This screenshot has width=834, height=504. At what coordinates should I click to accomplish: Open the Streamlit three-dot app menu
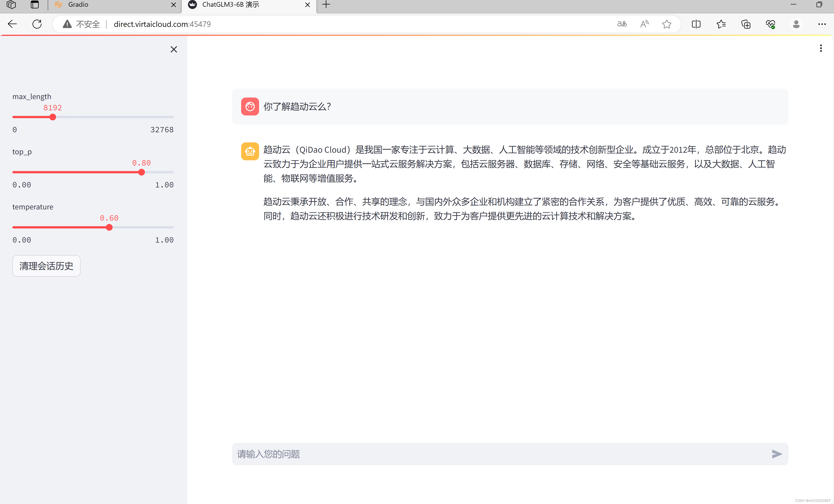point(821,48)
